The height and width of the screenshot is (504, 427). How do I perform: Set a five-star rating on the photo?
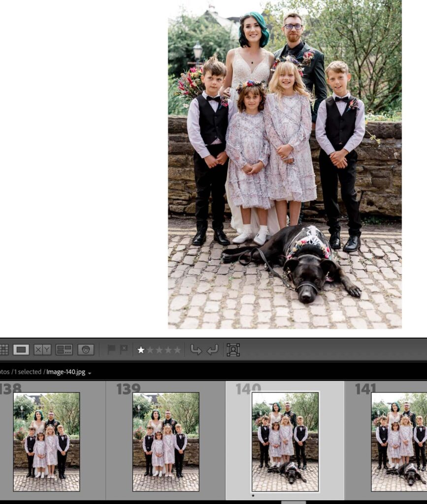(x=178, y=350)
